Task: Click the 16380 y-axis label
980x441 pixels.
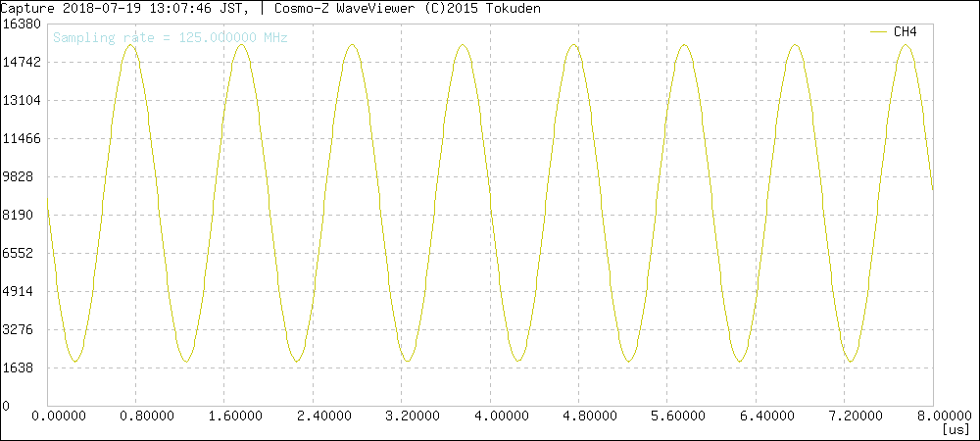Action: tap(20, 24)
